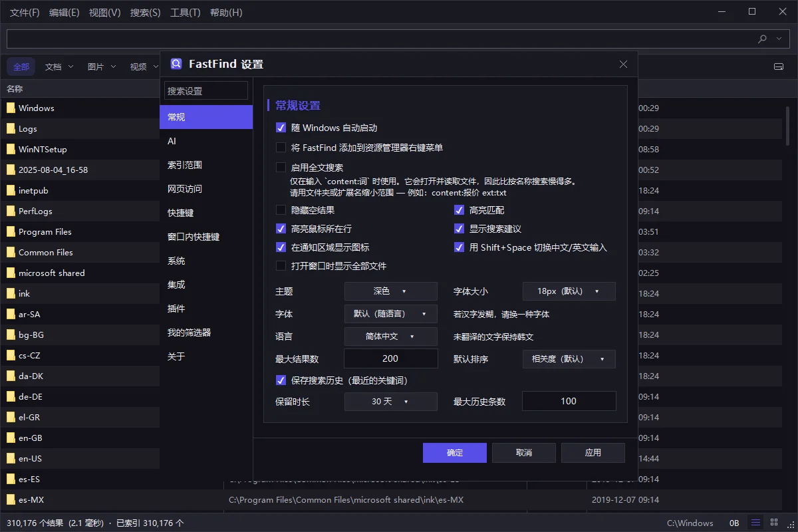This screenshot has width=798, height=532.
Task: Click the Program Files folder icon
Action: point(11,231)
